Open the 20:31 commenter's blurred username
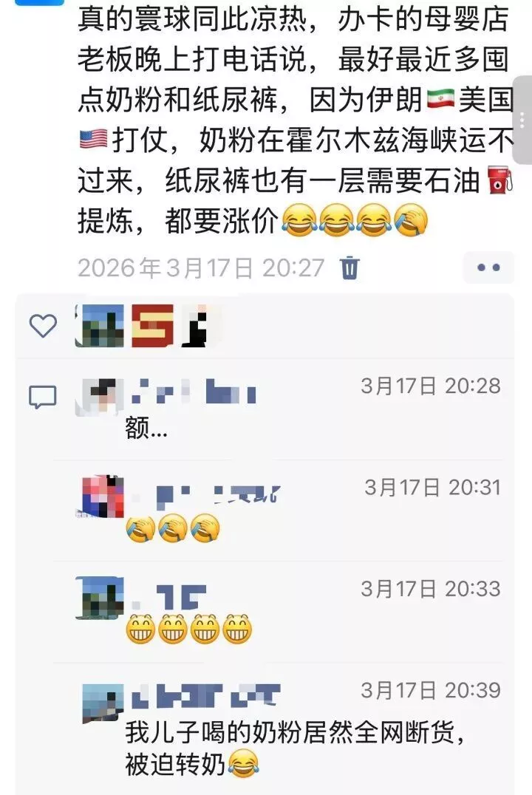The width and height of the screenshot is (532, 795). tap(205, 495)
